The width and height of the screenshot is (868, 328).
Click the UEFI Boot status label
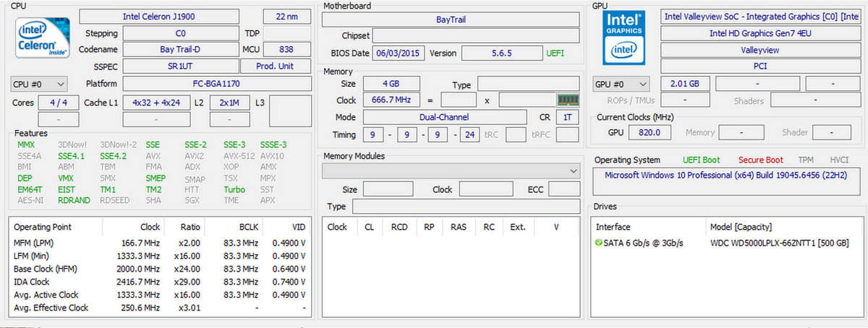click(701, 160)
